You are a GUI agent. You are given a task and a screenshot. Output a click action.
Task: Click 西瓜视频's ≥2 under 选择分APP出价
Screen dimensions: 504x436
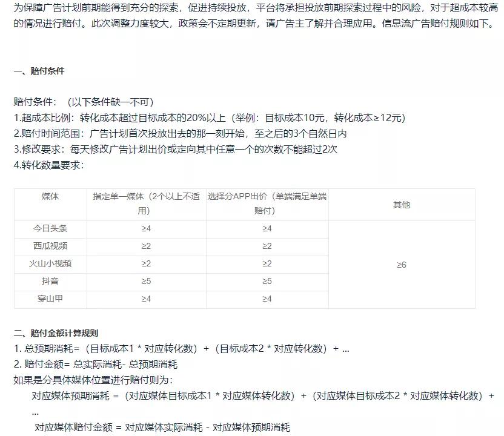(x=267, y=246)
